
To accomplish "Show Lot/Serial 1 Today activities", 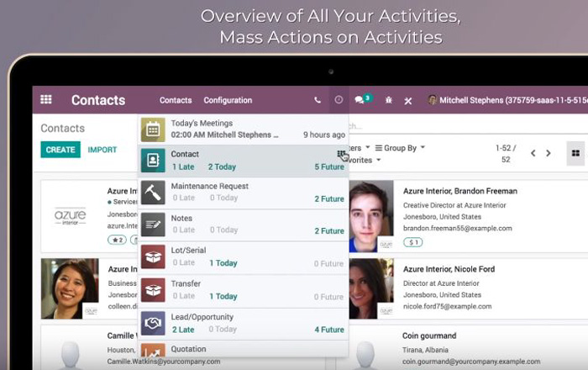I will click(223, 263).
